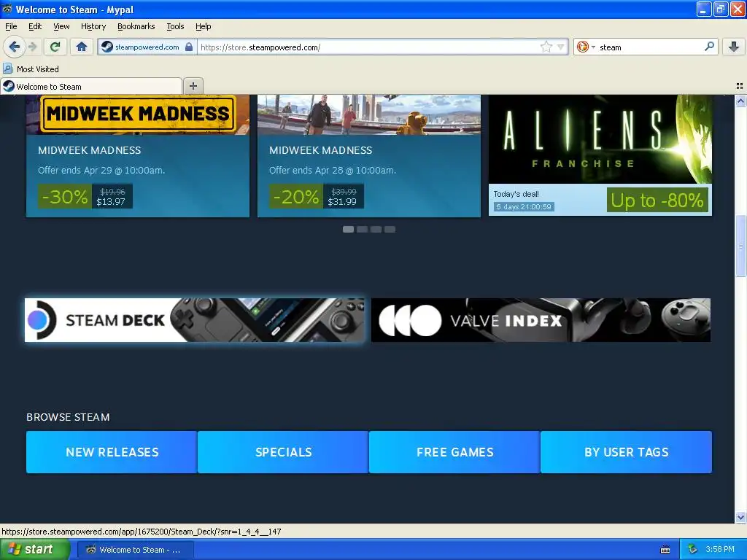The height and width of the screenshot is (560, 747).
Task: Open the Valve Index banner
Action: (x=541, y=320)
